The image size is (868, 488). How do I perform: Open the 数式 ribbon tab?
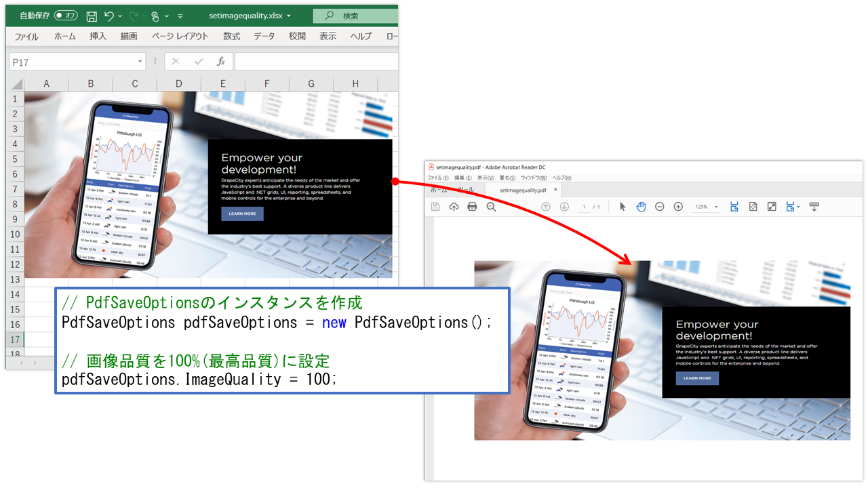tap(232, 37)
